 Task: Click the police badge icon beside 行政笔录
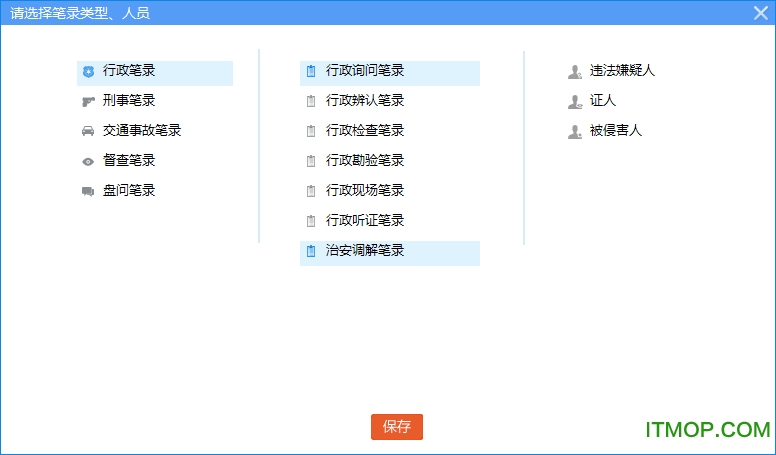[x=88, y=72]
